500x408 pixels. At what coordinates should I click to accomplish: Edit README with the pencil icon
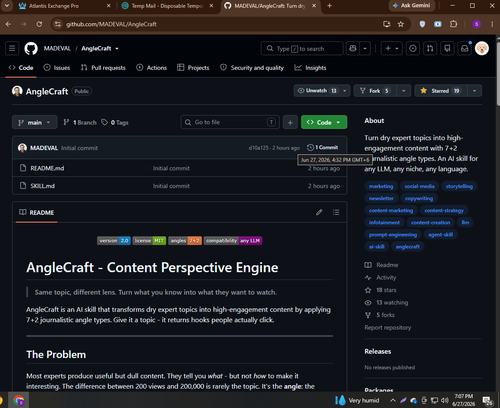(319, 212)
